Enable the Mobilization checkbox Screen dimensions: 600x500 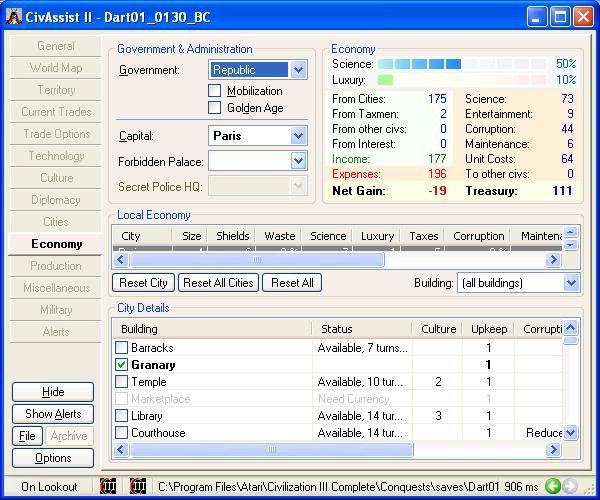[x=214, y=91]
